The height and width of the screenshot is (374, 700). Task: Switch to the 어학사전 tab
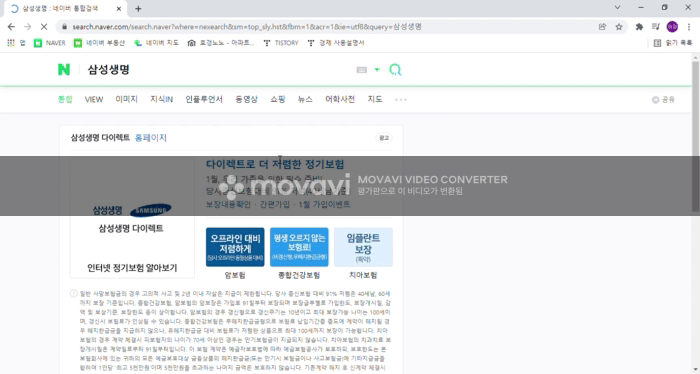point(340,99)
